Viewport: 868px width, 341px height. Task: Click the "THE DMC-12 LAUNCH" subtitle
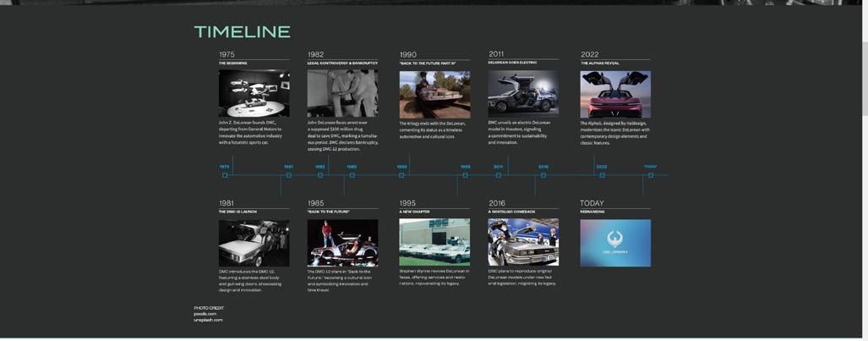(x=237, y=212)
